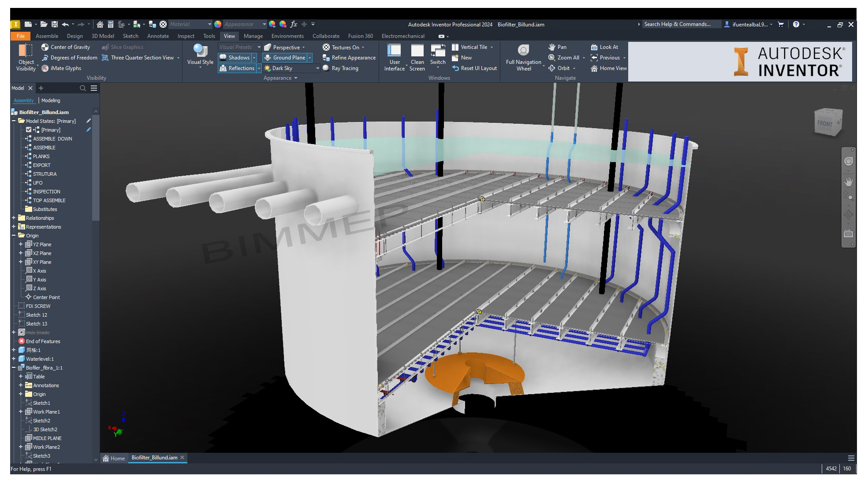868x503 pixels.
Task: Toggle the Reflections button
Action: 237,68
